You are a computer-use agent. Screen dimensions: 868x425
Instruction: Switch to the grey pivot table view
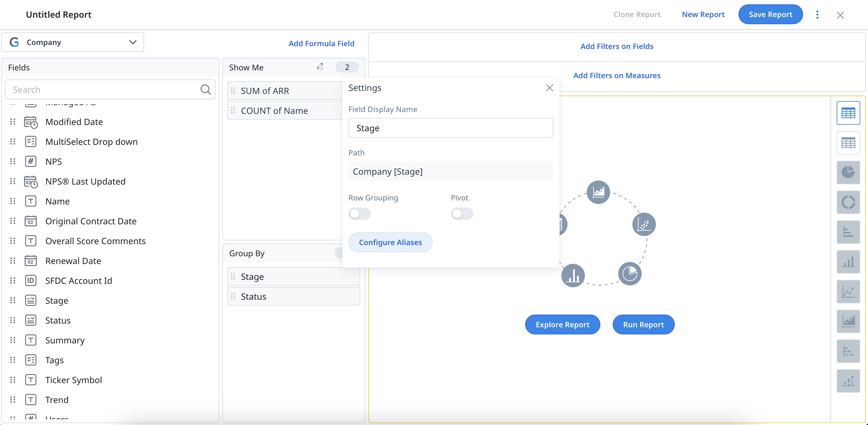click(848, 143)
